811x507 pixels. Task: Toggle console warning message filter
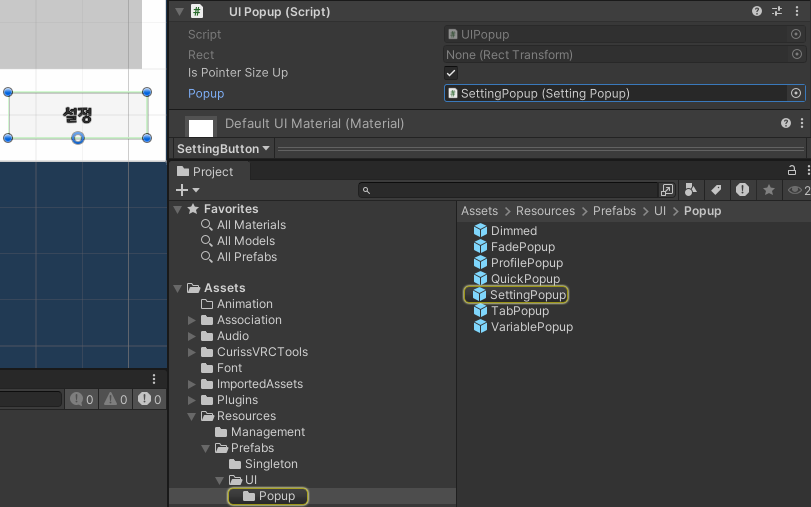pos(116,399)
